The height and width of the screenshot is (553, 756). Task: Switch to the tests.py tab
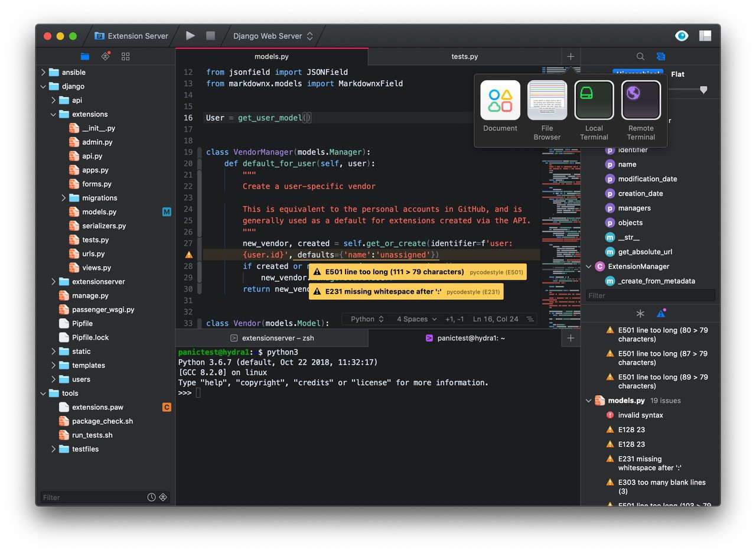point(464,57)
